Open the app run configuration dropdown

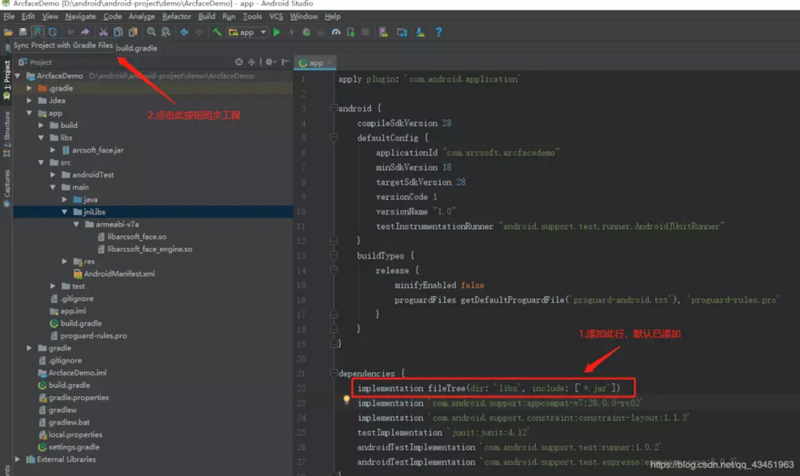point(247,32)
